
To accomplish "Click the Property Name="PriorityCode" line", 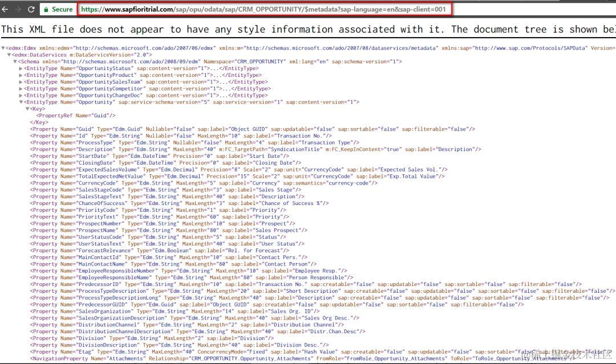I will [159, 210].
